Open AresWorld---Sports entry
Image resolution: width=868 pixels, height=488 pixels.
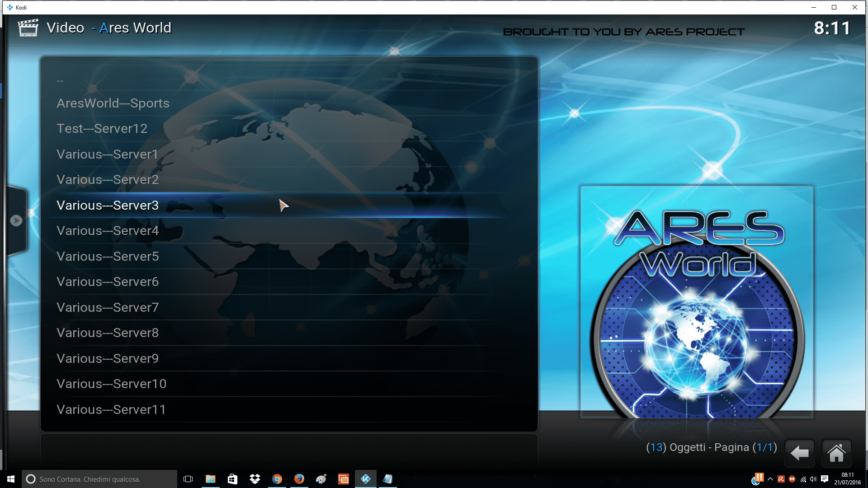click(x=289, y=103)
